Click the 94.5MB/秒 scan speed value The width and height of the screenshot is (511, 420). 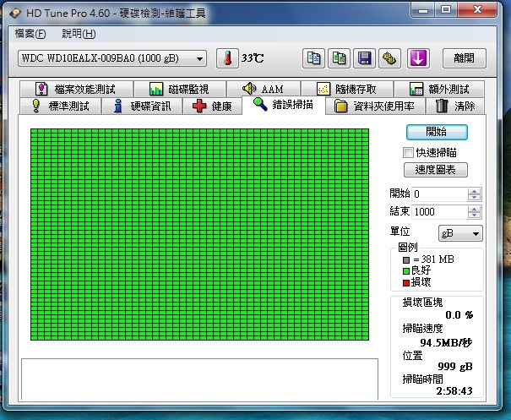click(446, 343)
